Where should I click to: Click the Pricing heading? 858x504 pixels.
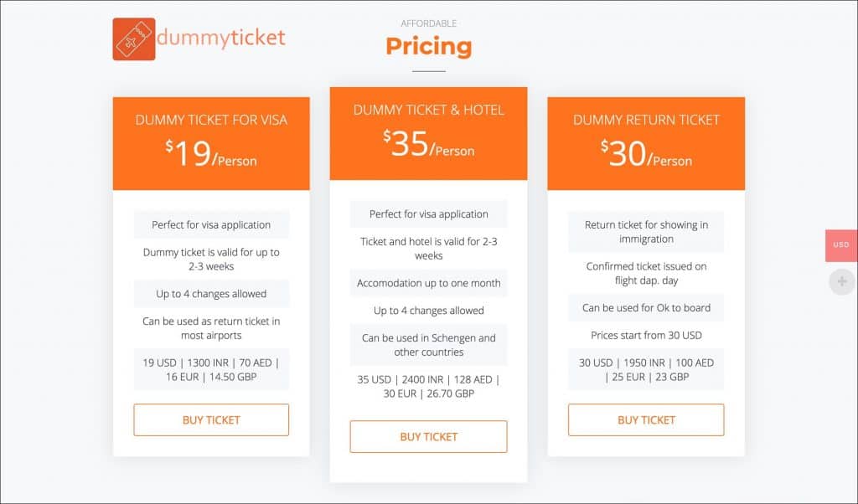click(428, 46)
